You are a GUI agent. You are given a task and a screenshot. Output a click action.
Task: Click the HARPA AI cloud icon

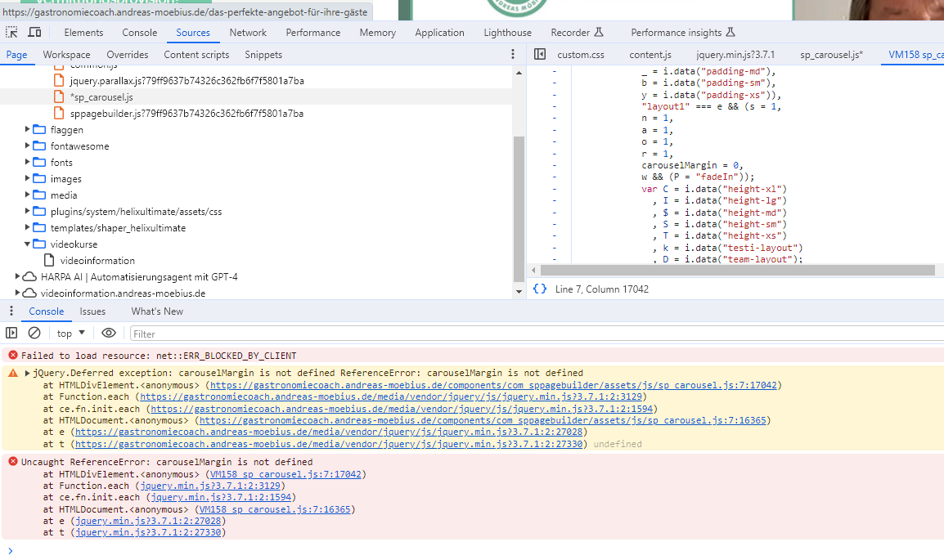[x=29, y=277]
